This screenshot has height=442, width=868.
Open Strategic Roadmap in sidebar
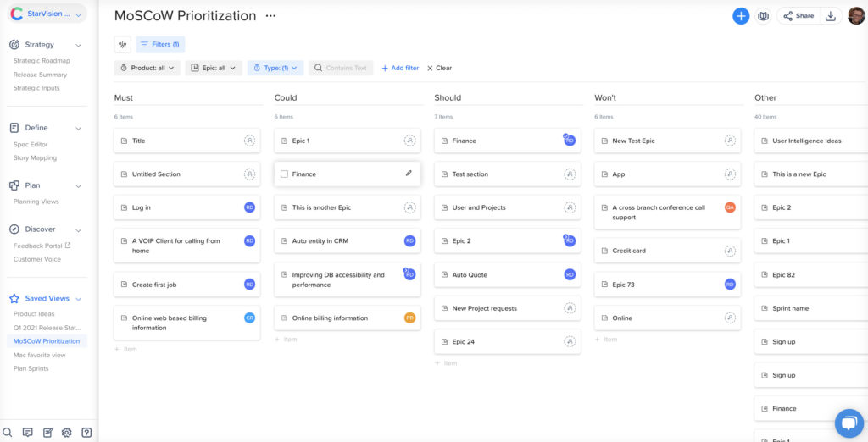pyautogui.click(x=42, y=61)
